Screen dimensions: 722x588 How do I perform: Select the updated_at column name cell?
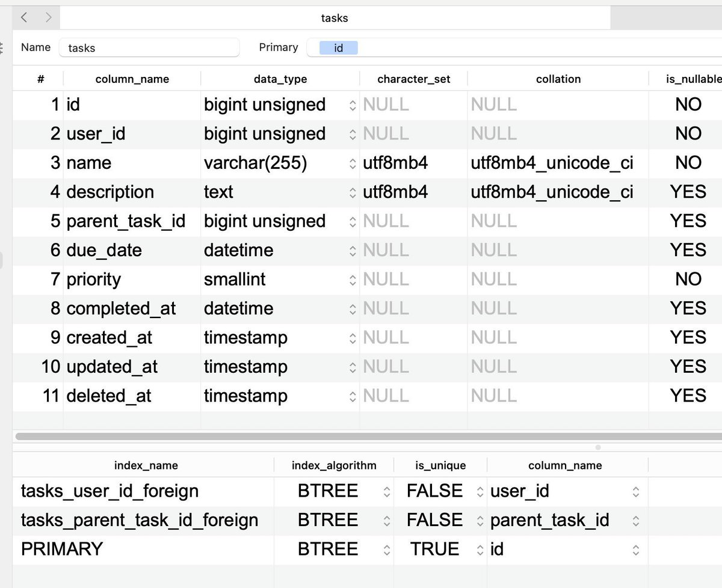coord(132,367)
